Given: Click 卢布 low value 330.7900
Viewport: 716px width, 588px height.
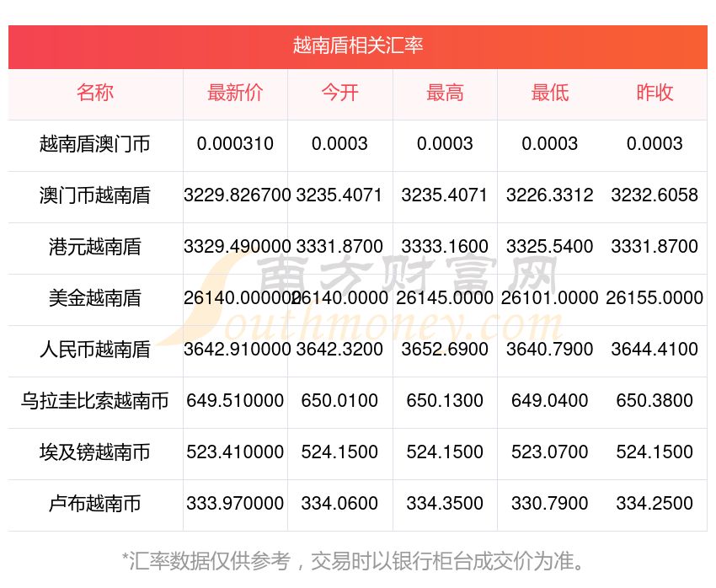Looking at the screenshot, I should tap(550, 503).
